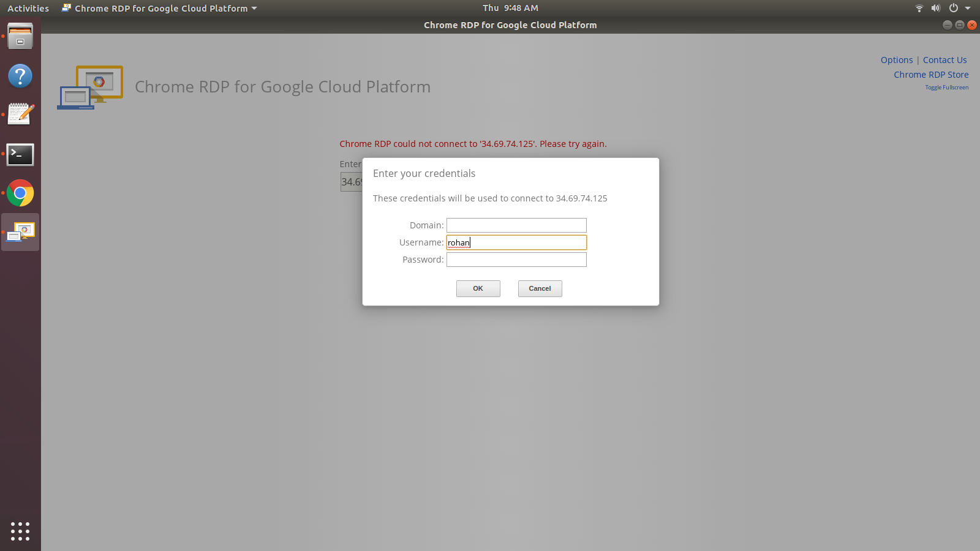980x551 pixels.
Task: Click the 'Domain:' field label
Action: [x=426, y=225]
